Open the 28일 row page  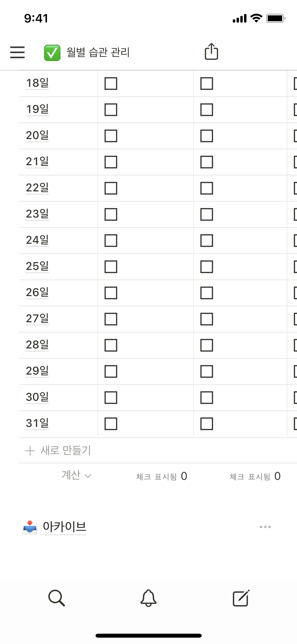pyautogui.click(x=37, y=345)
